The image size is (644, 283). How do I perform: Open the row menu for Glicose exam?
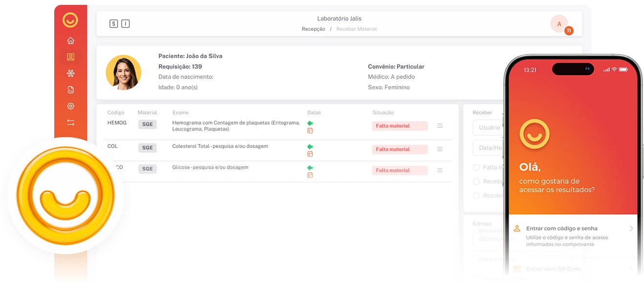point(440,170)
